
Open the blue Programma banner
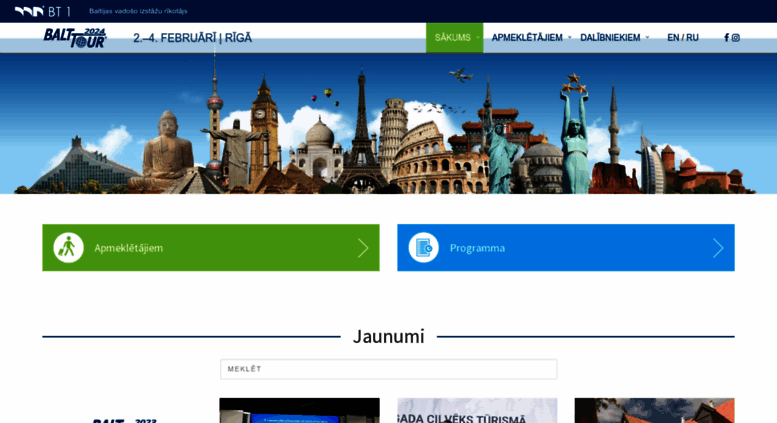[x=566, y=248]
